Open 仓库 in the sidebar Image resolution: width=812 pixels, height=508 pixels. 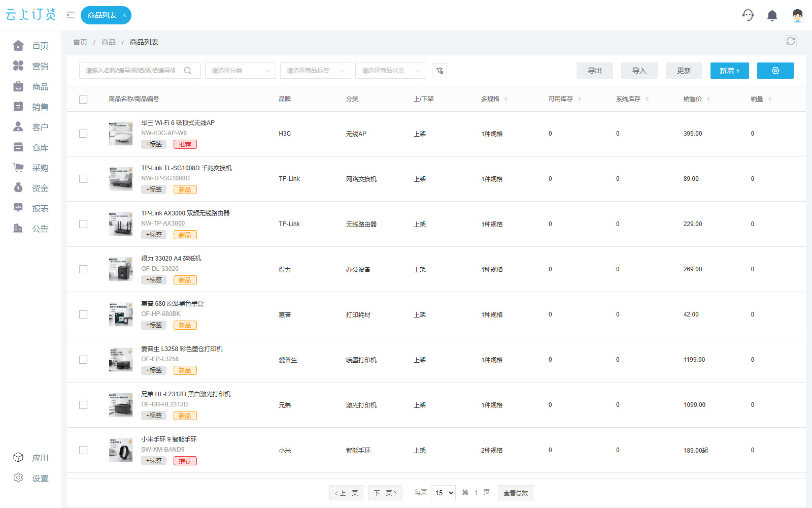click(x=30, y=147)
